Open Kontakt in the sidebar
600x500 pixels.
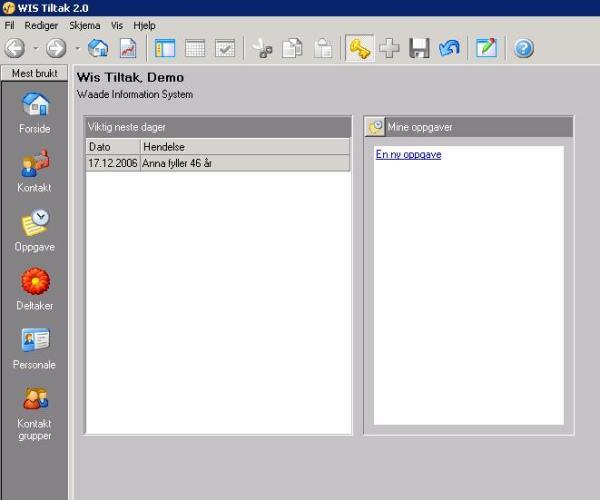[x=34, y=171]
